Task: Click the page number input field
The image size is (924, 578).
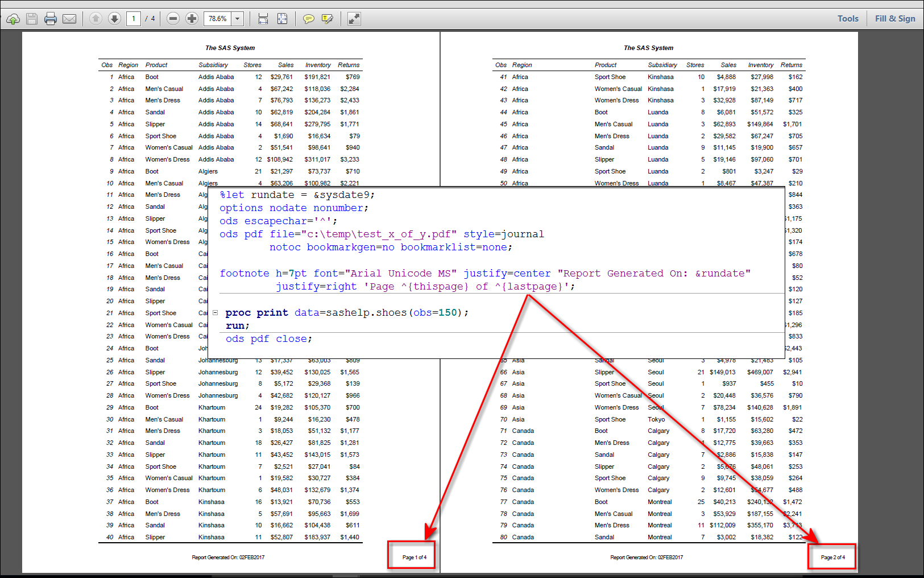Action: 134,18
